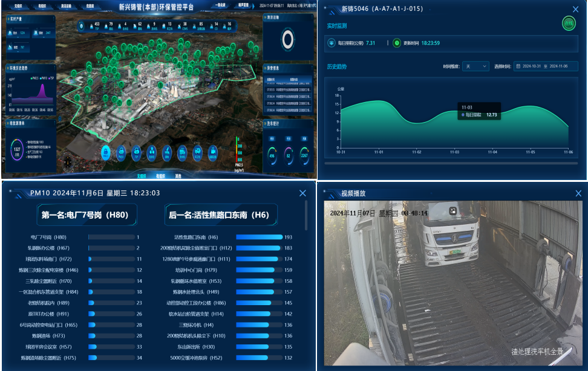The height and width of the screenshot is (371, 588).
Task: Click the car wash (洗车机) map icon
Action: (183, 152)
